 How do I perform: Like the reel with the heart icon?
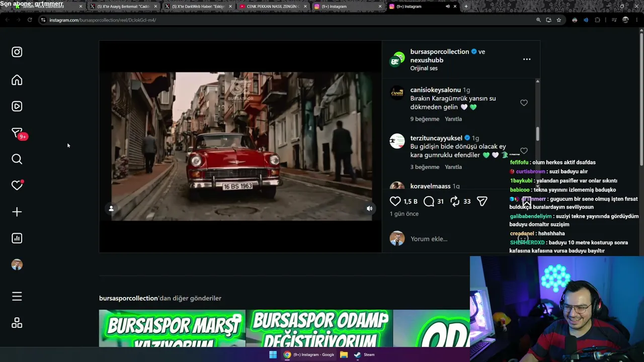coord(395,201)
